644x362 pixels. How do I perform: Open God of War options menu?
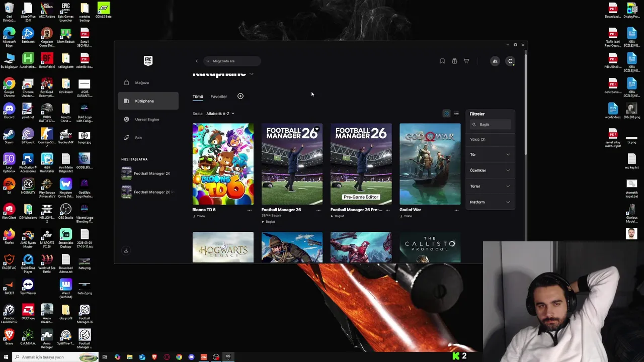point(456,210)
